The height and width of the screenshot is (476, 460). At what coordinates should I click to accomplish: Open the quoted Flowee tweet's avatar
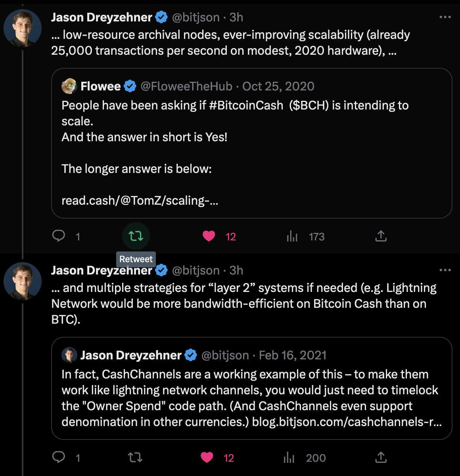(69, 86)
